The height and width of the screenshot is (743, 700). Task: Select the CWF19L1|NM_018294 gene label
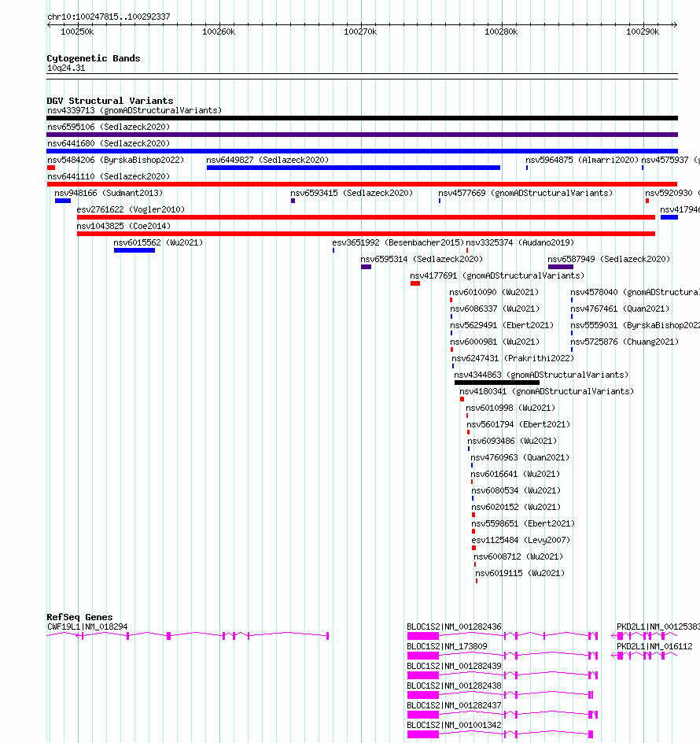(87, 627)
